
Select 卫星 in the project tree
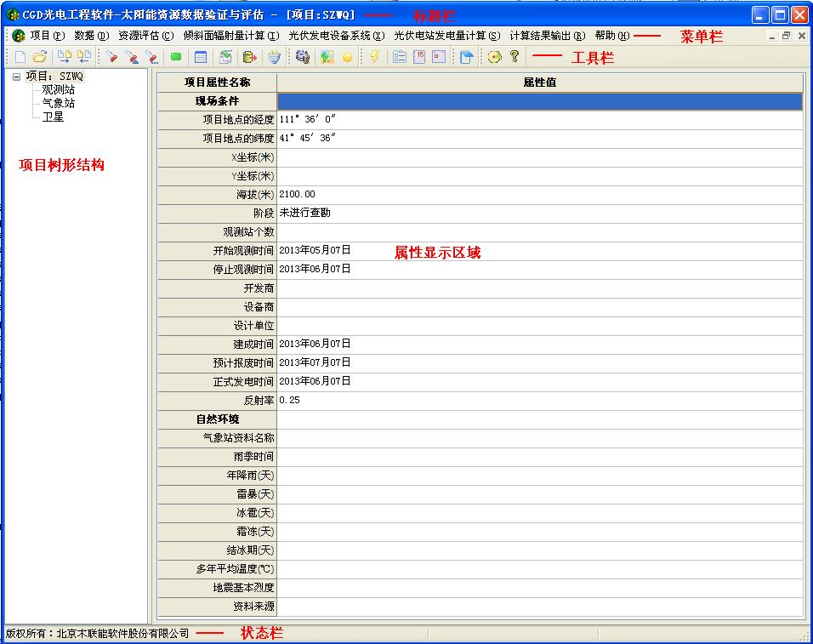tap(53, 117)
